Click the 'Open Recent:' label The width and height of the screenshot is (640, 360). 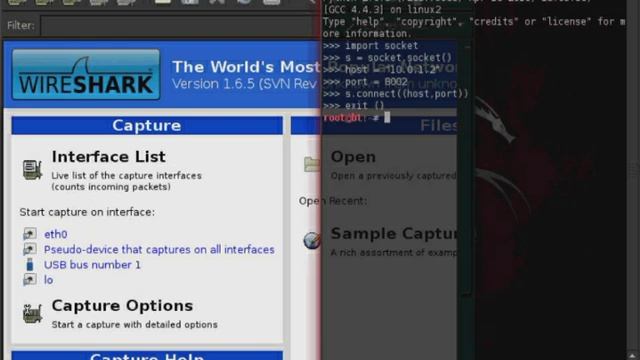click(333, 201)
